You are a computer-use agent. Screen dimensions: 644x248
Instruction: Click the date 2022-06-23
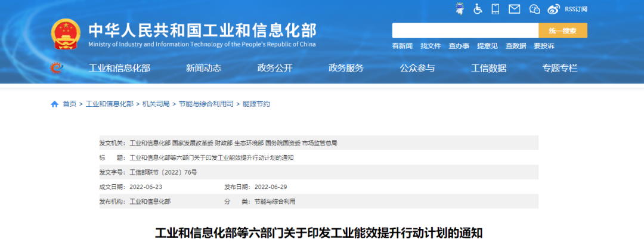coord(146,187)
